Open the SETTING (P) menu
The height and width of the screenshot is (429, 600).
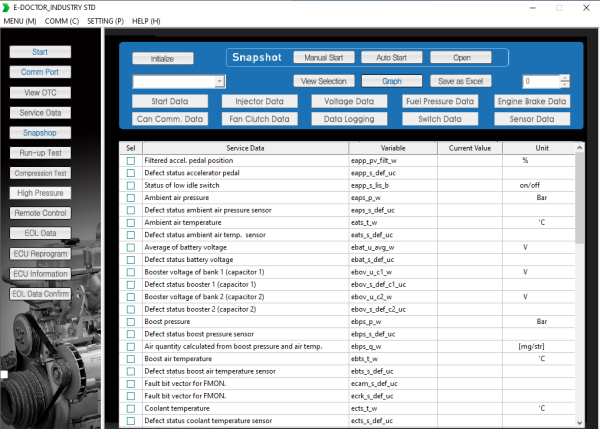(105, 21)
